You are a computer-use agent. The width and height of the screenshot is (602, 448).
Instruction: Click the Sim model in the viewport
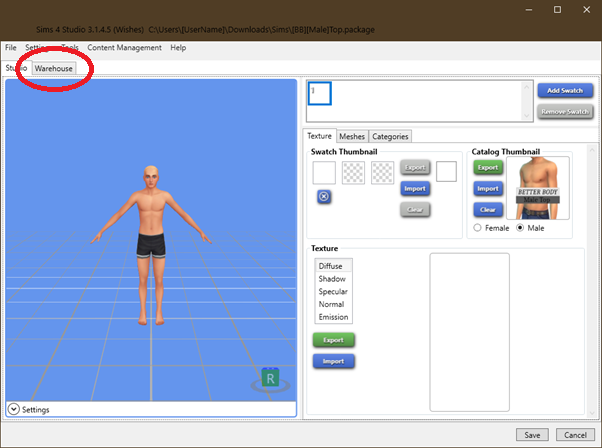(x=152, y=246)
